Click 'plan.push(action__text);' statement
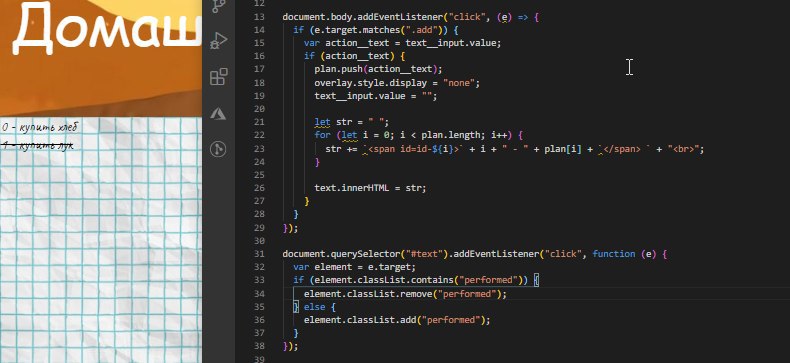790x363 pixels. (378, 70)
